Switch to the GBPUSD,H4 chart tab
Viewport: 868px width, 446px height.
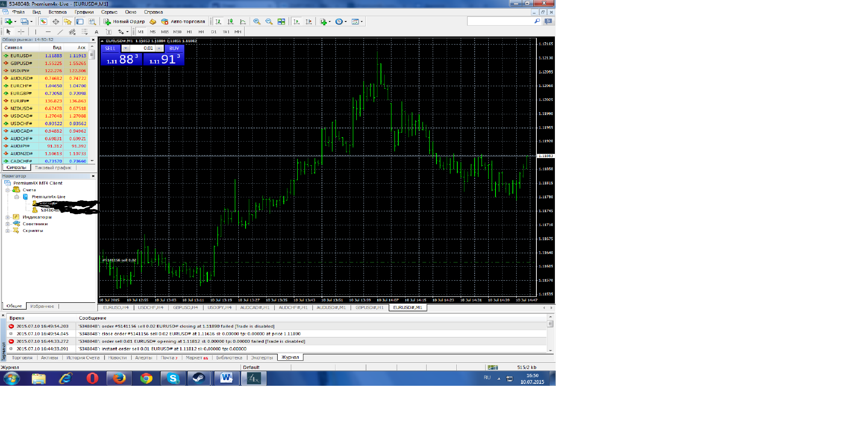186,307
